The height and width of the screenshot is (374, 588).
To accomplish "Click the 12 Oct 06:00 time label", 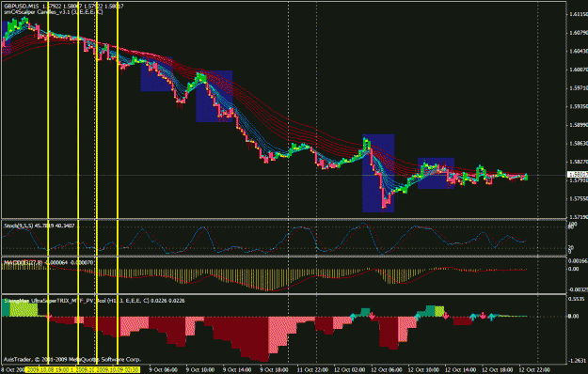I will [x=386, y=370].
